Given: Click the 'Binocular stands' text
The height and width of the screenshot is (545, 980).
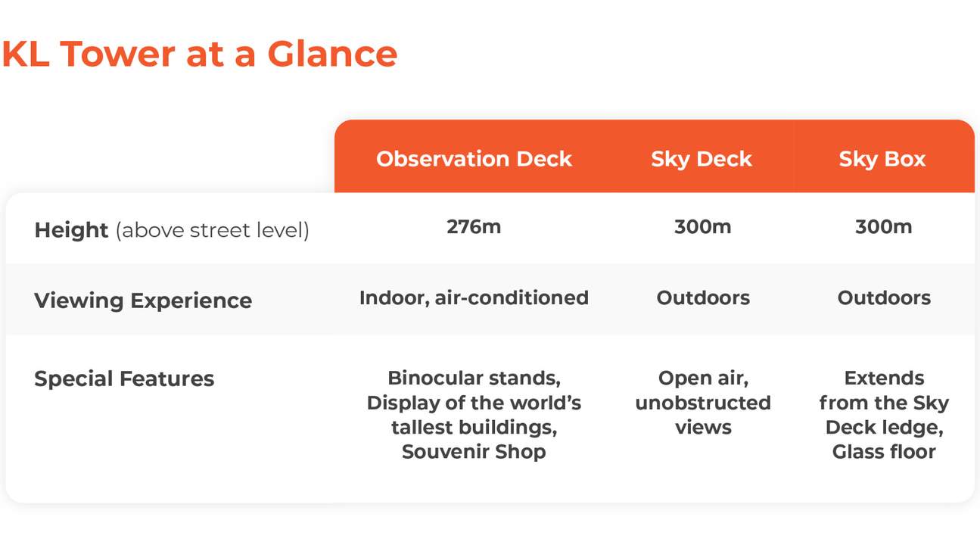Looking at the screenshot, I should click(474, 378).
